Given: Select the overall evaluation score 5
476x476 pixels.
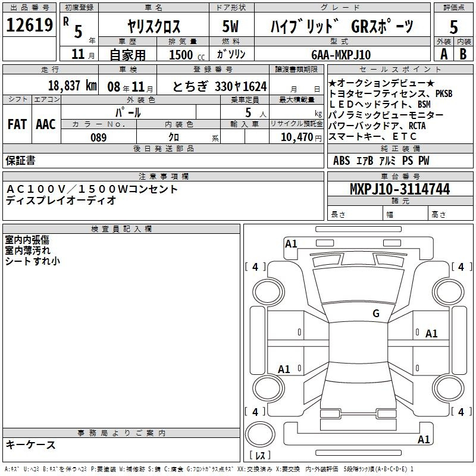Looking at the screenshot, I should click(453, 26).
